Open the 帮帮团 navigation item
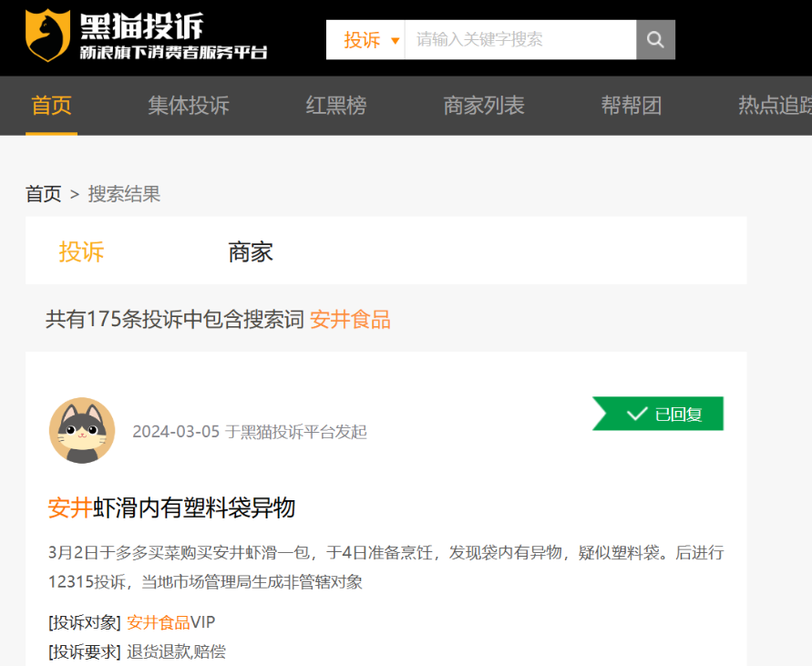The width and height of the screenshot is (812, 666). [x=632, y=106]
